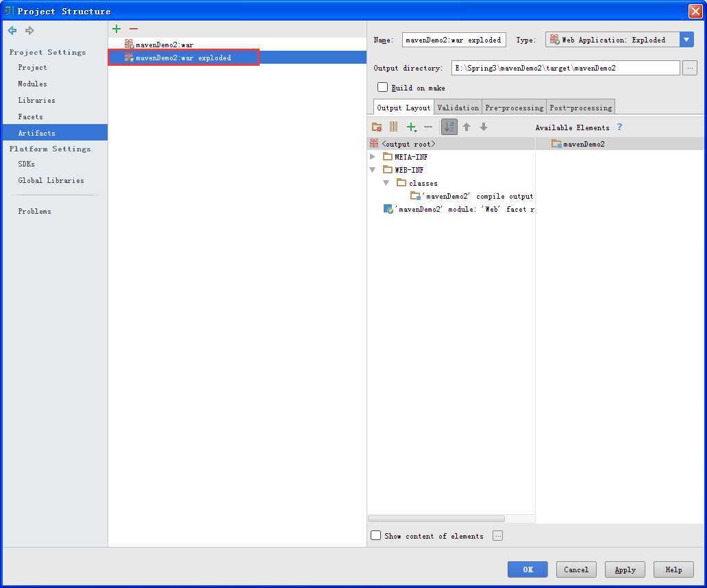Collapse the classes folder
The height and width of the screenshot is (588, 707).
386,183
